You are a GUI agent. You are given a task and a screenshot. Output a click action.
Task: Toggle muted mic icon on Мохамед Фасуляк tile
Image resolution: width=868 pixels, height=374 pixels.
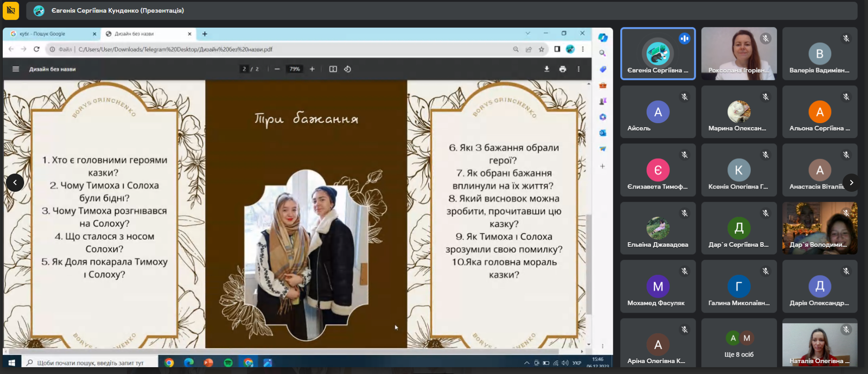coord(684,271)
